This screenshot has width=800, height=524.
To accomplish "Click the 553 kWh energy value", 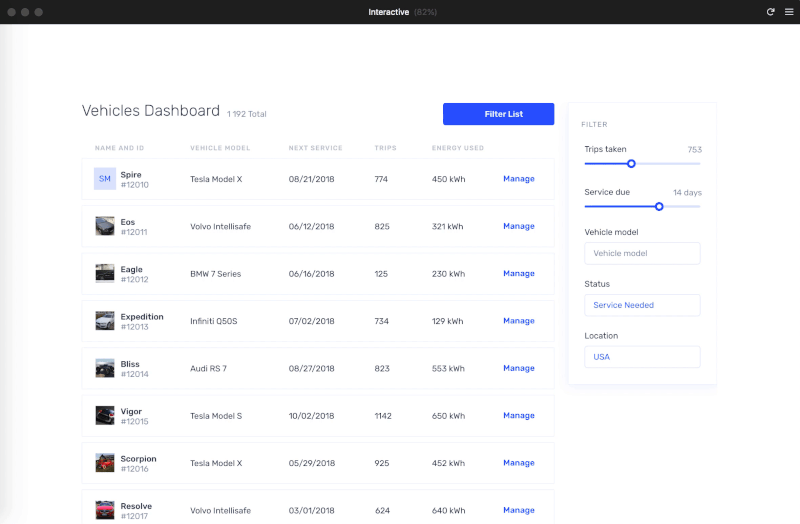I will (448, 368).
